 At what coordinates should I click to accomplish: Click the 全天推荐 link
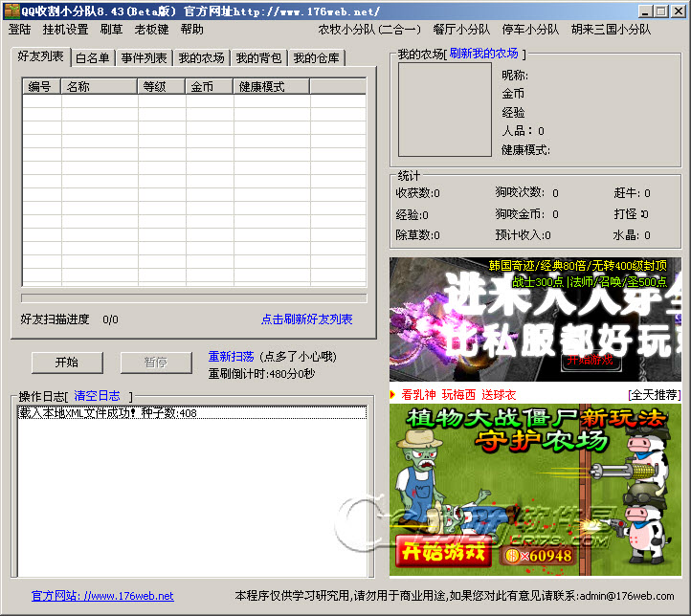655,395
